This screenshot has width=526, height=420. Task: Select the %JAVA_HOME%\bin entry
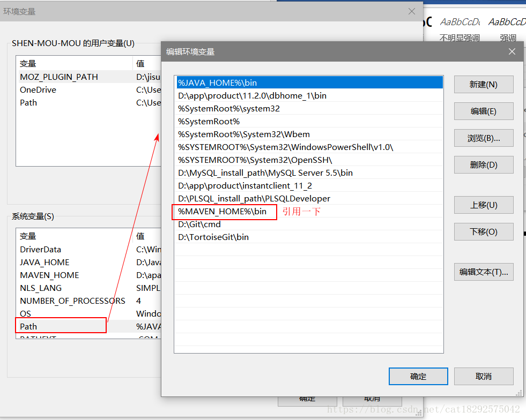click(x=309, y=83)
